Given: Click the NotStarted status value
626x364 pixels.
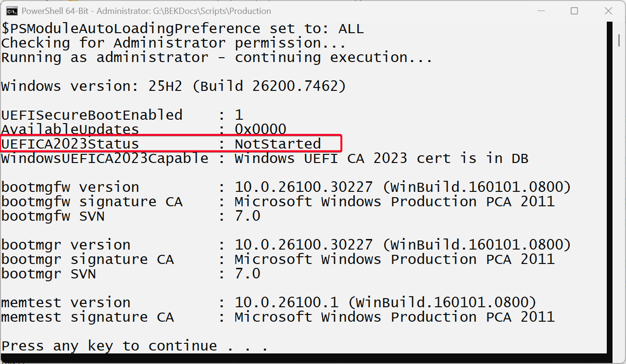Looking at the screenshot, I should [x=277, y=144].
